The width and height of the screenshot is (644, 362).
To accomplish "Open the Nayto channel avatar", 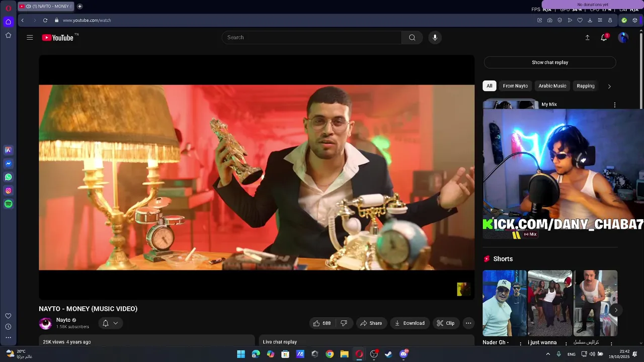I will point(46,323).
